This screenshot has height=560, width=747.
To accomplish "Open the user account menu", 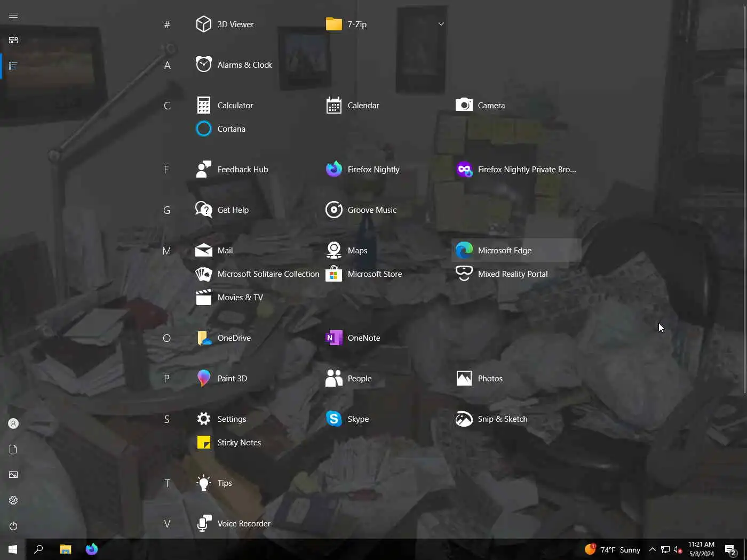I will [13, 423].
